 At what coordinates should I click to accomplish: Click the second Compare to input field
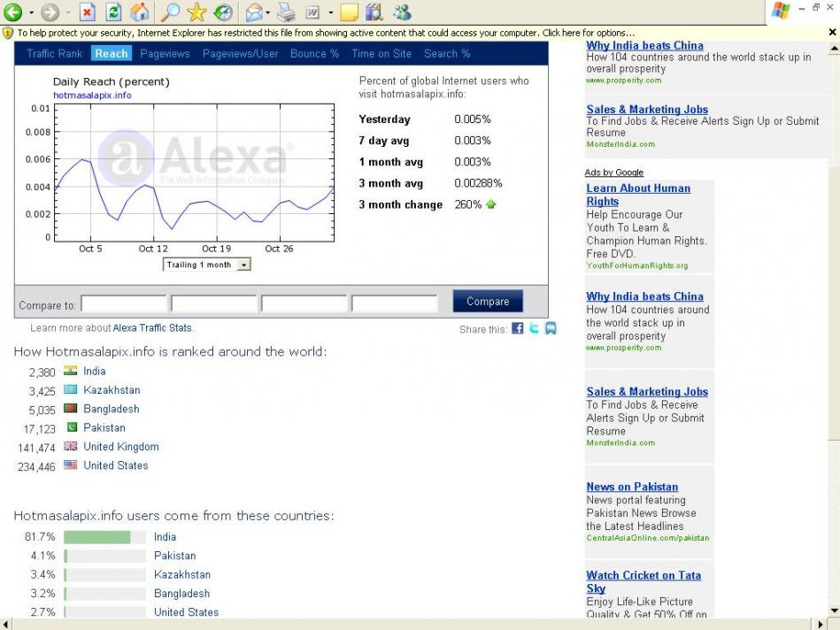click(x=213, y=303)
